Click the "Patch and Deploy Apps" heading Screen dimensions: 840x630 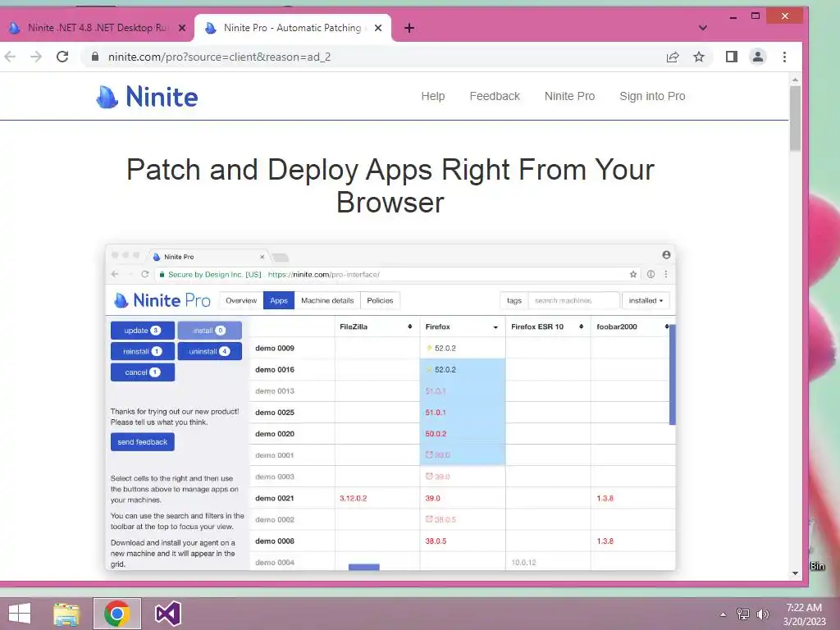point(390,186)
